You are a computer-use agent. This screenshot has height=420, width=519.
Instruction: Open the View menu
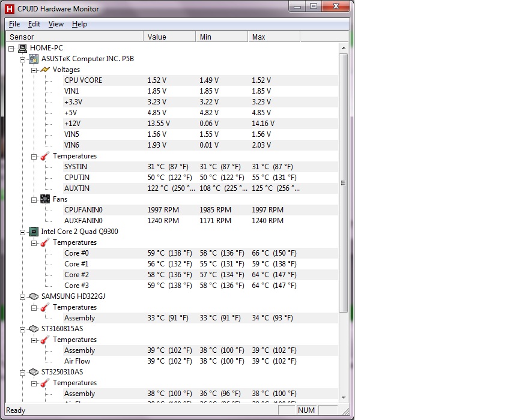pyautogui.click(x=56, y=24)
